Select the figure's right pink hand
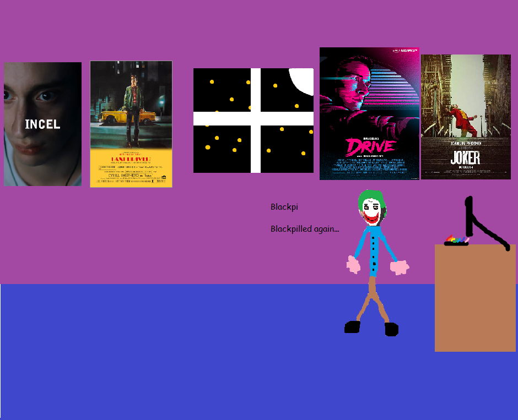Image resolution: width=518 pixels, height=420 pixels. click(x=400, y=266)
